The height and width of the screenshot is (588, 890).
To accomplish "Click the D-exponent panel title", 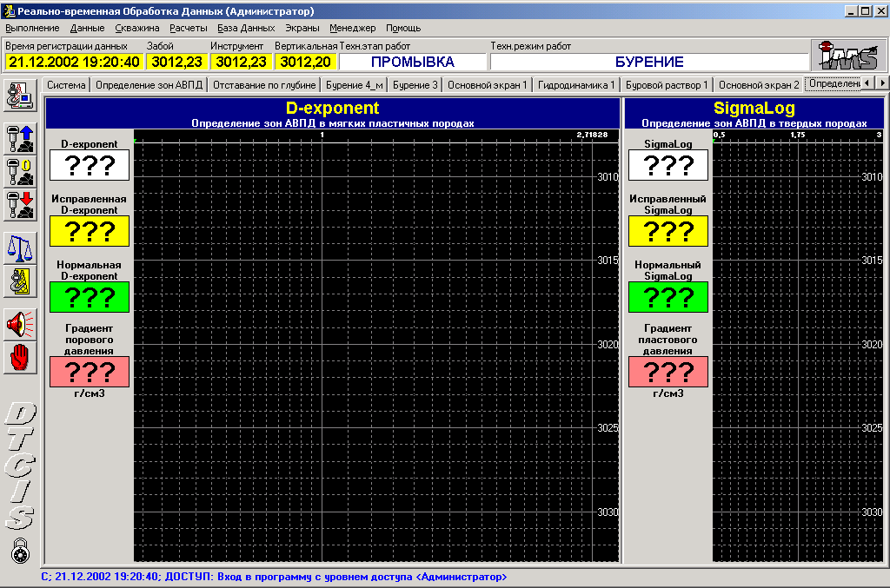I will click(x=332, y=108).
